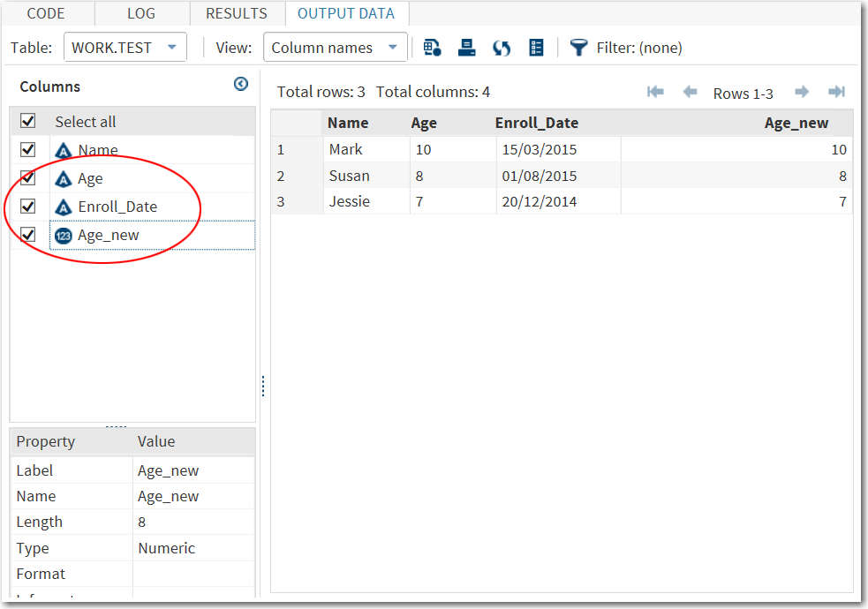This screenshot has width=868, height=609.
Task: Open the View dropdown for Column names
Action: [336, 47]
